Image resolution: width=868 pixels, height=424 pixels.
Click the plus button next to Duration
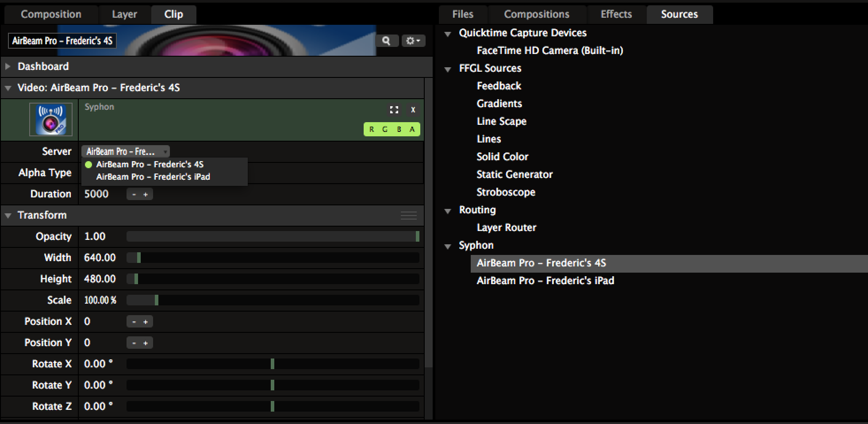pyautogui.click(x=146, y=194)
